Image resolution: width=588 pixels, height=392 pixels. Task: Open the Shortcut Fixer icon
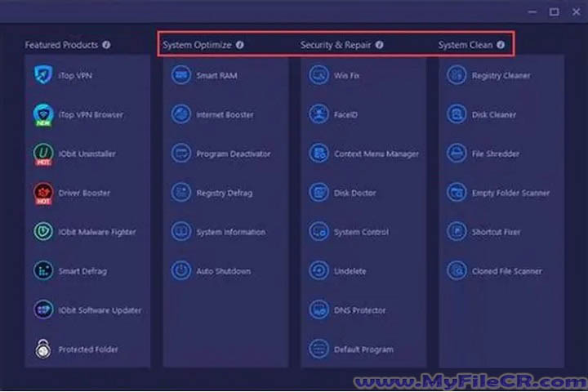pos(457,231)
